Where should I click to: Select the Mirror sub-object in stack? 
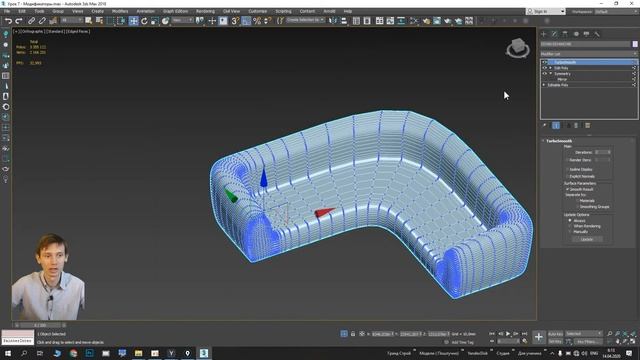coord(562,79)
